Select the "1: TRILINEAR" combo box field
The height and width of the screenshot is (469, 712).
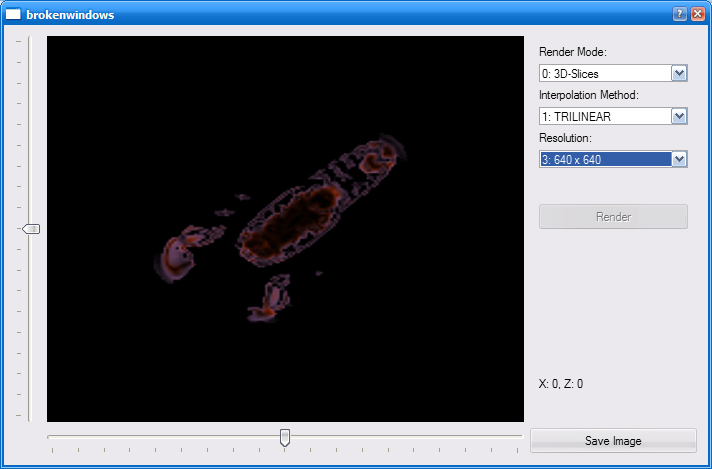[604, 116]
